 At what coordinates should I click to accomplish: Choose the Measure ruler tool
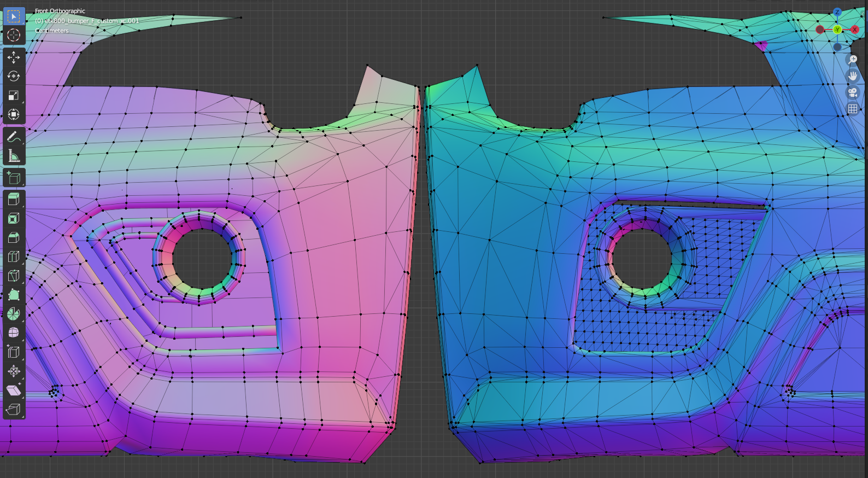coord(14,156)
